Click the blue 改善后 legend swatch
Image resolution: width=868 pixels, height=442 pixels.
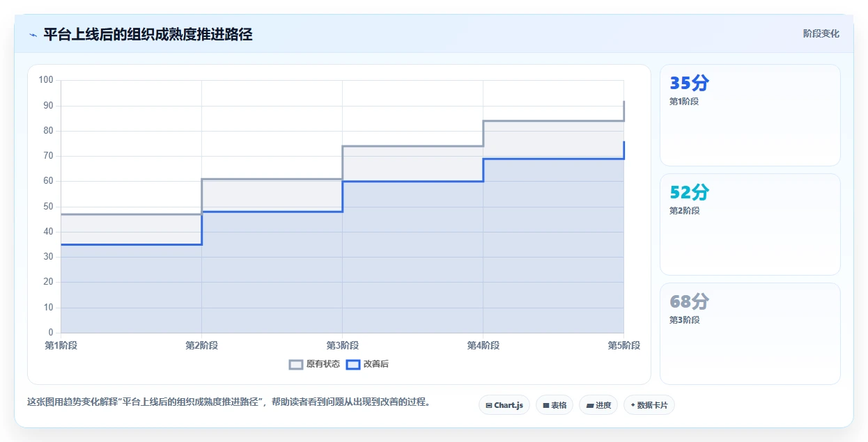(x=353, y=364)
